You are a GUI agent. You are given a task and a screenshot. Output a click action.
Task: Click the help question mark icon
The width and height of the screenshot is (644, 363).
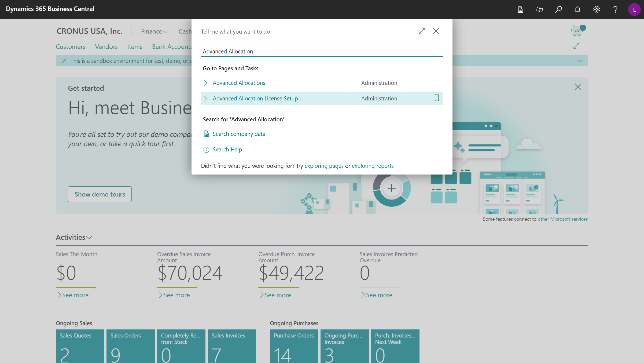point(615,10)
